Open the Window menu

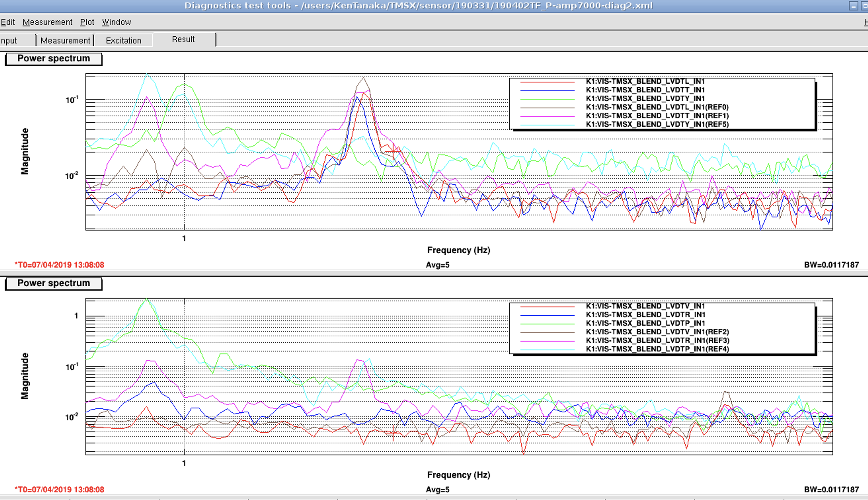(x=116, y=22)
